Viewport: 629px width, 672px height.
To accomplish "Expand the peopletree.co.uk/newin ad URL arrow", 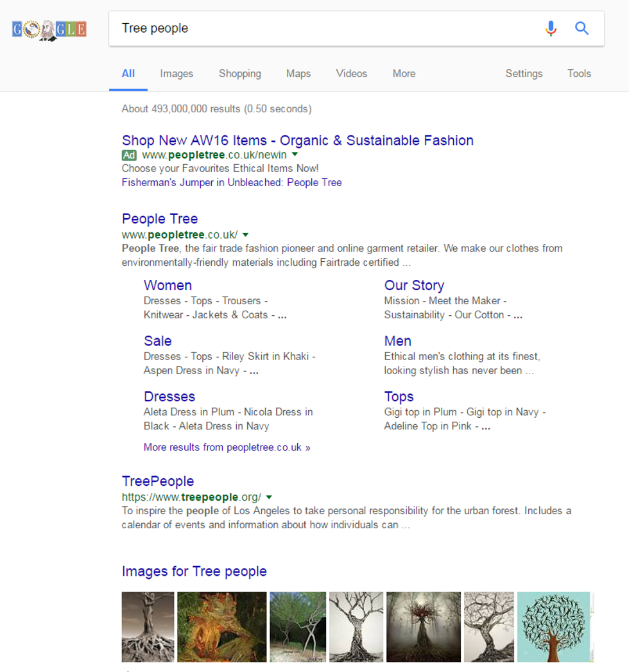I will point(295,155).
